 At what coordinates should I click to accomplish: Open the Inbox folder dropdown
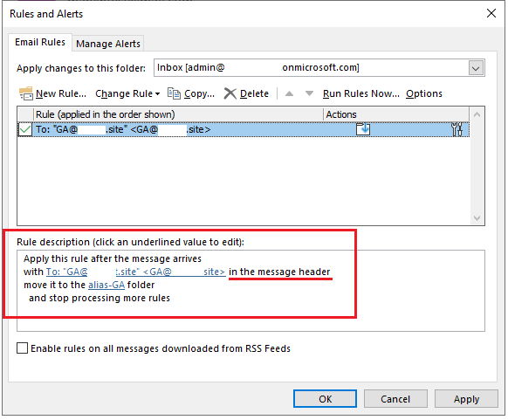tap(476, 68)
